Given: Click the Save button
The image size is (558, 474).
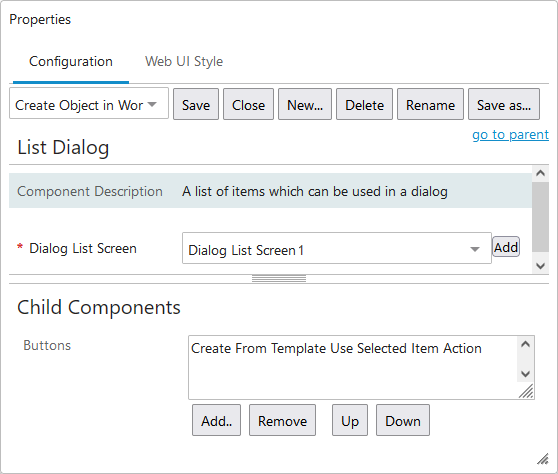Looking at the screenshot, I should (x=196, y=105).
